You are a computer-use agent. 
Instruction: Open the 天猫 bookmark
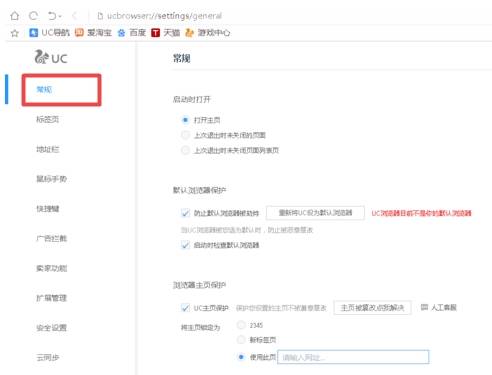[x=166, y=33]
